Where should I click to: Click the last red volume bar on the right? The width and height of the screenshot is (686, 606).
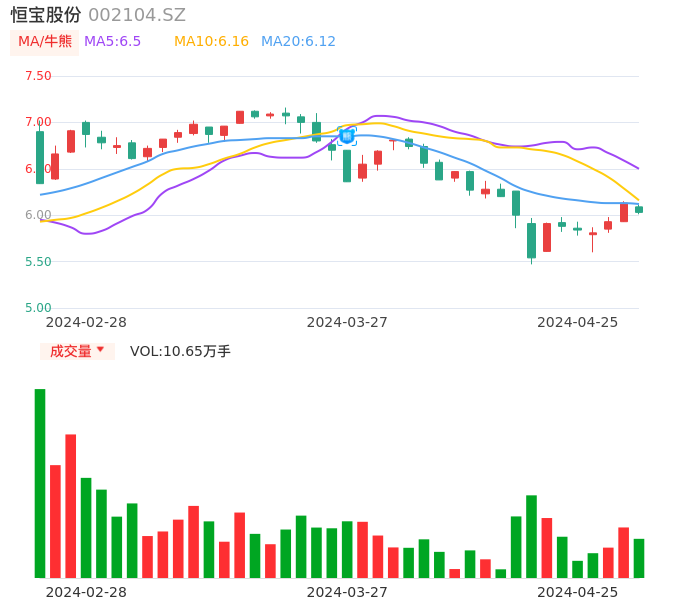coord(623,552)
